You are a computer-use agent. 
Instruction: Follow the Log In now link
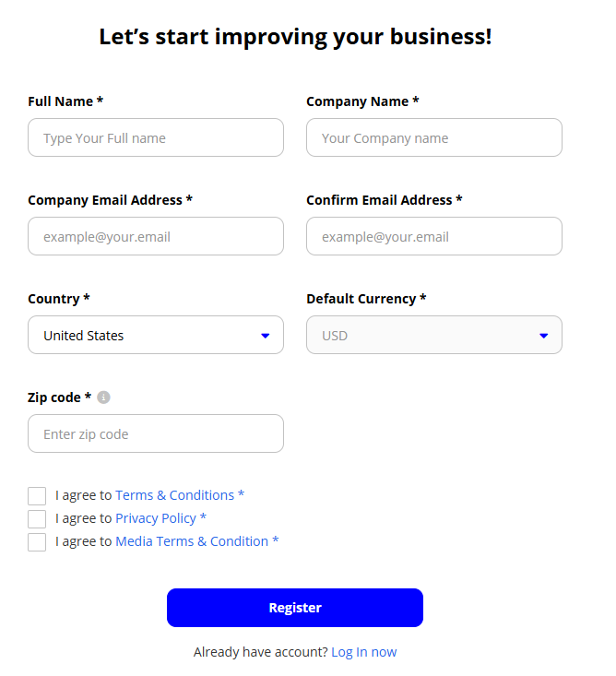pyautogui.click(x=364, y=652)
